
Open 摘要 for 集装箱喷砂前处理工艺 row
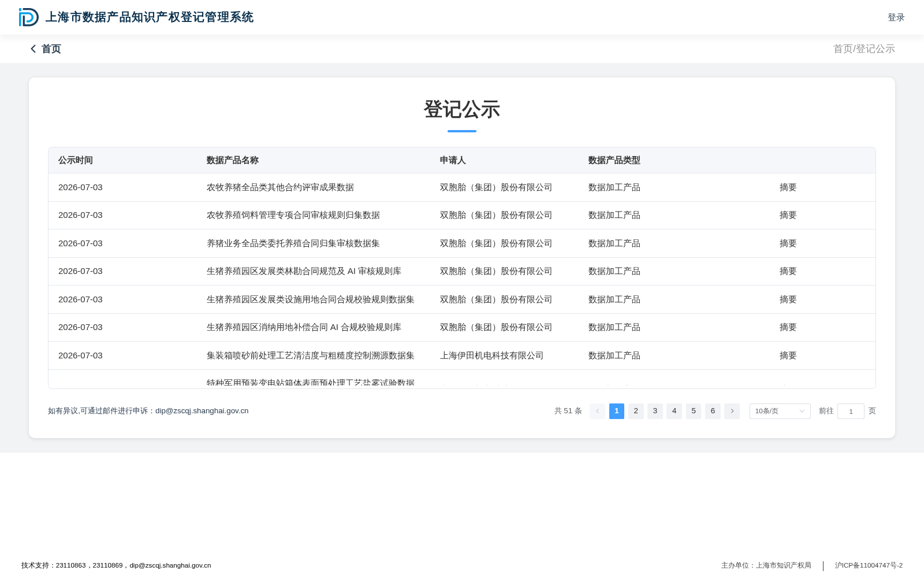click(788, 355)
